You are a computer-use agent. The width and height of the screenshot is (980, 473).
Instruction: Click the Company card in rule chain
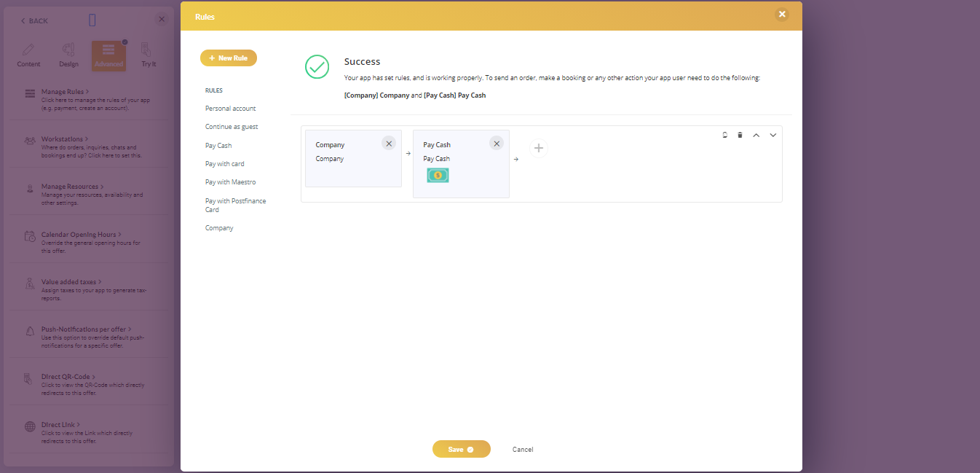click(353, 158)
